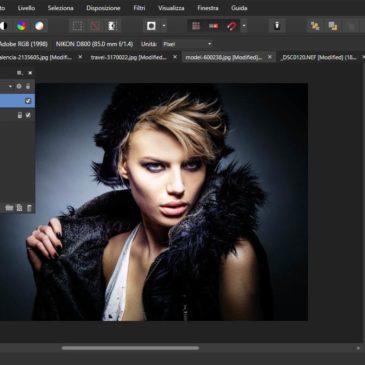The height and width of the screenshot is (365, 365).
Task: Click the delete layer trash icon
Action: (x=29, y=208)
